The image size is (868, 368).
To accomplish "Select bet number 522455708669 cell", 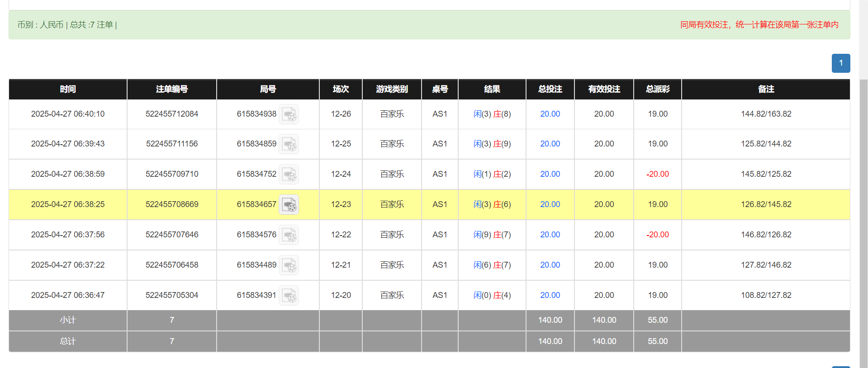I will pos(172,204).
